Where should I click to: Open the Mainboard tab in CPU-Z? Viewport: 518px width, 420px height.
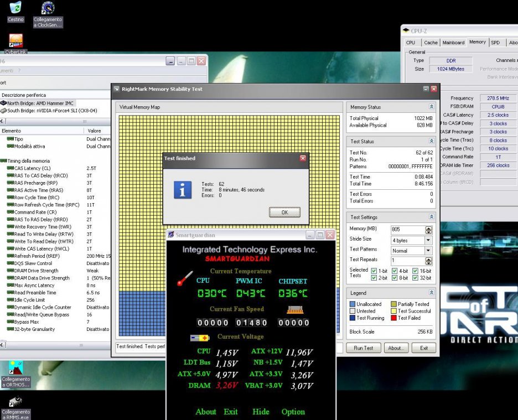tap(453, 43)
